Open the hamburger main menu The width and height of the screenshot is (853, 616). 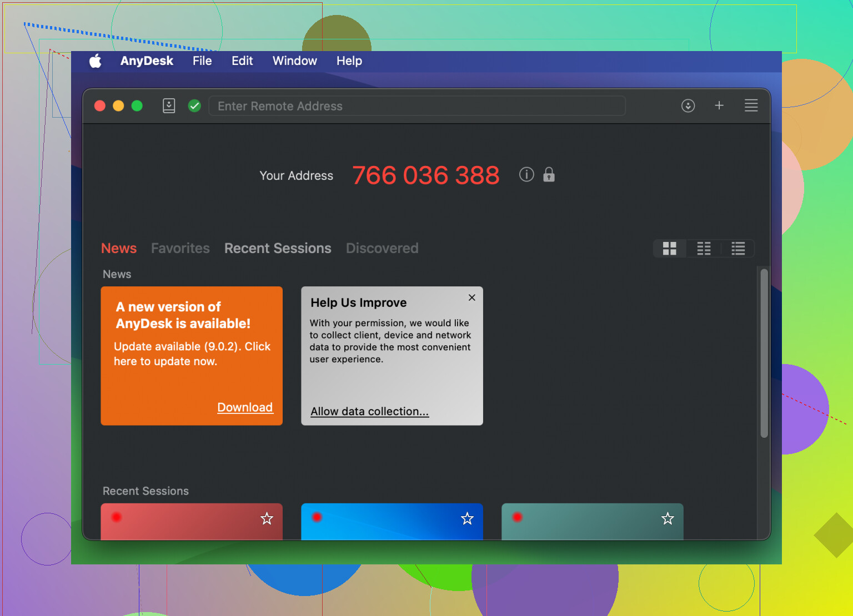click(x=751, y=105)
